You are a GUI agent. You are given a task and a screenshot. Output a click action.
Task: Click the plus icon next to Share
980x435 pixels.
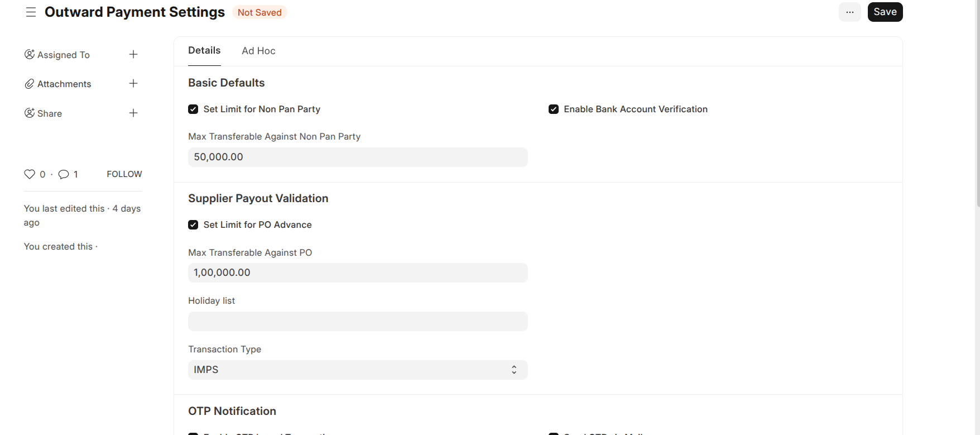pos(133,113)
